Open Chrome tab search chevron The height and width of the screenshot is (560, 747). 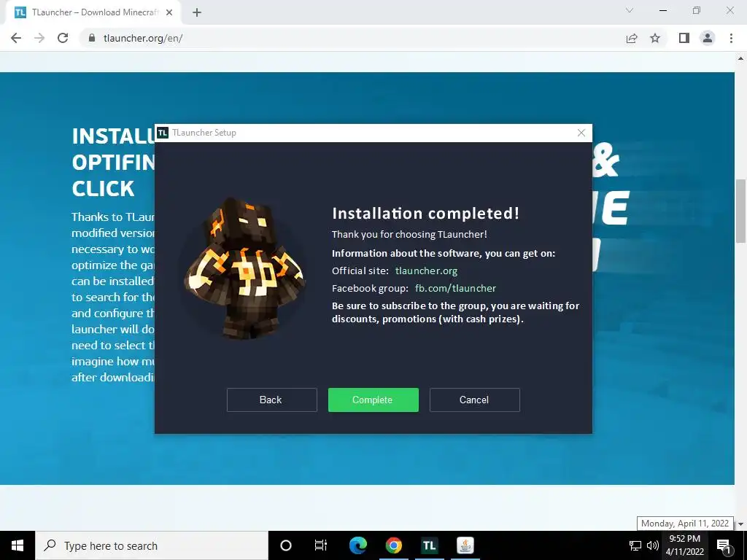coord(630,10)
